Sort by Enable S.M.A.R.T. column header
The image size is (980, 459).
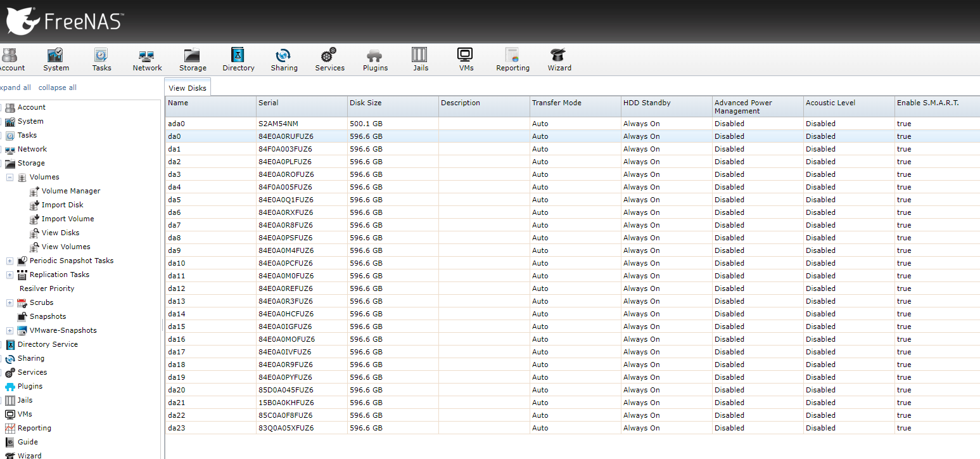pyautogui.click(x=937, y=107)
